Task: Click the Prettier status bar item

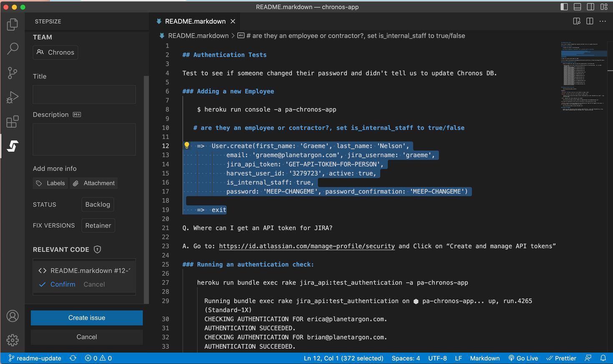Action: click(x=561, y=358)
